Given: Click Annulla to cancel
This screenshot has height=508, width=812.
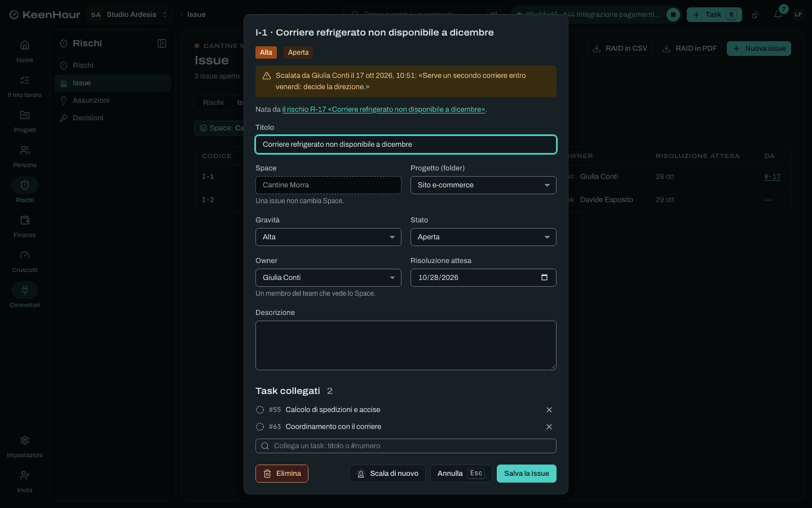Looking at the screenshot, I should coord(461,474).
